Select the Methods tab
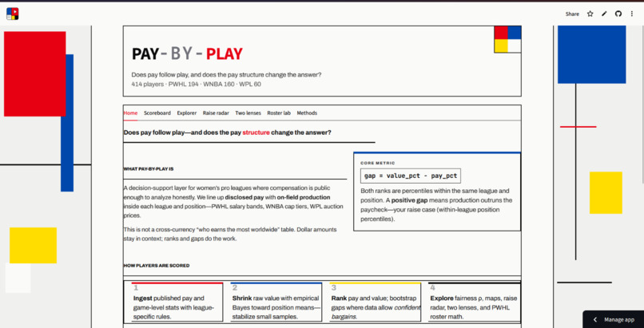644x328 pixels. (307, 113)
